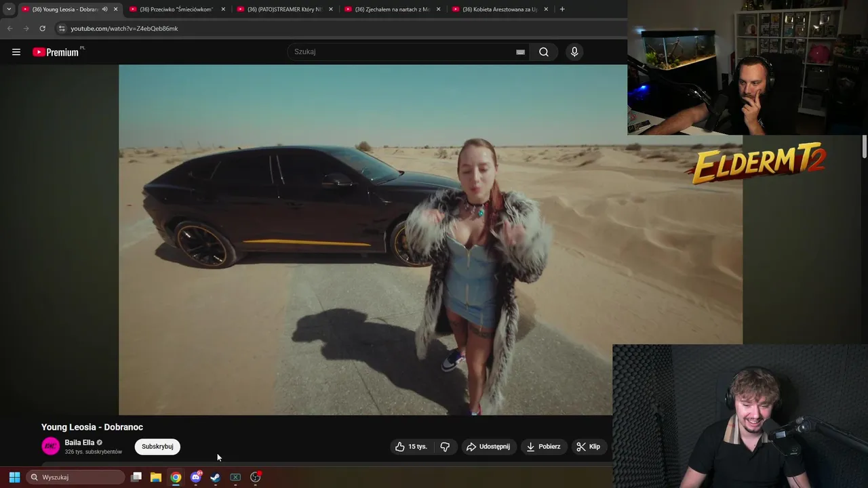Viewport: 868px width, 488px height.
Task: Open the Windows Start menu
Action: pyautogui.click(x=14, y=477)
